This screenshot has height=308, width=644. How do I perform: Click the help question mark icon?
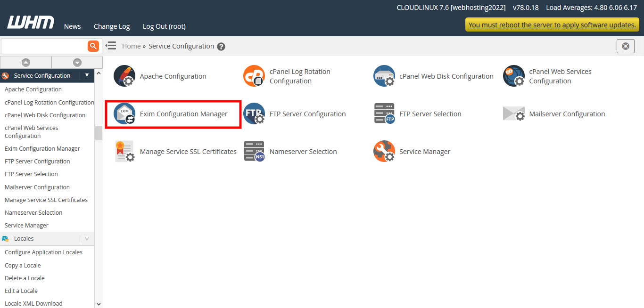221,47
